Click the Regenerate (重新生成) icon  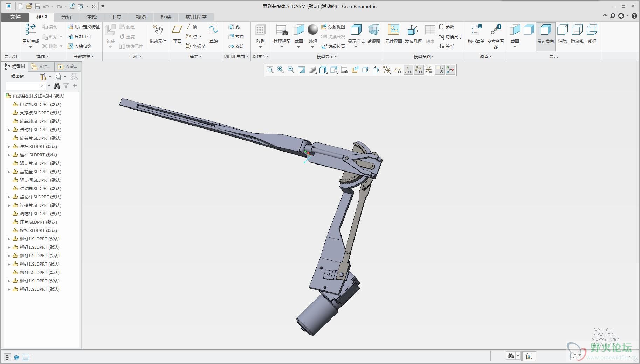[30, 30]
